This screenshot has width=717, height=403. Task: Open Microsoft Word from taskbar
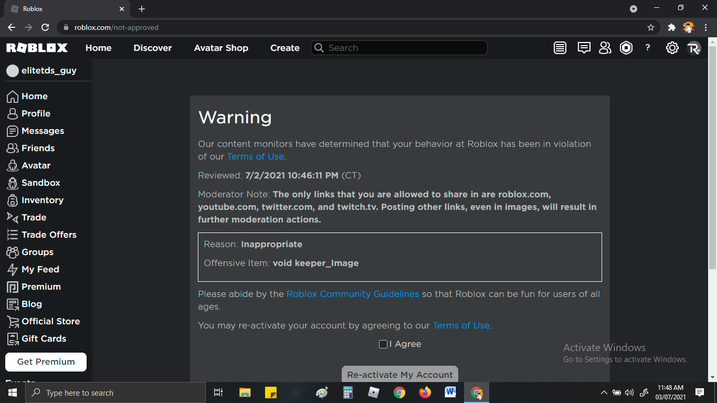450,392
